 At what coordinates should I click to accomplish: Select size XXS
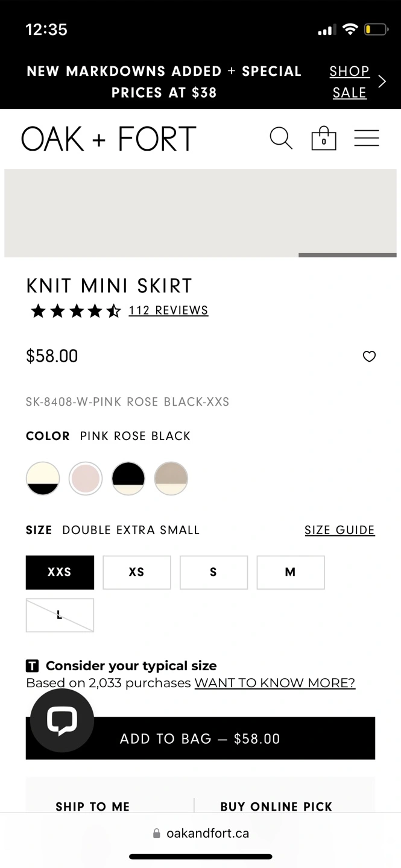(60, 572)
